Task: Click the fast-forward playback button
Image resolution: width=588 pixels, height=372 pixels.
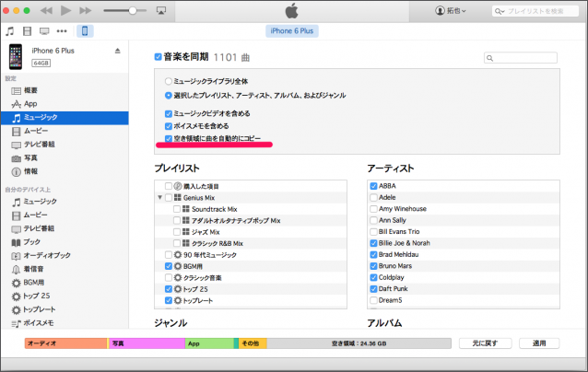Action: click(86, 10)
